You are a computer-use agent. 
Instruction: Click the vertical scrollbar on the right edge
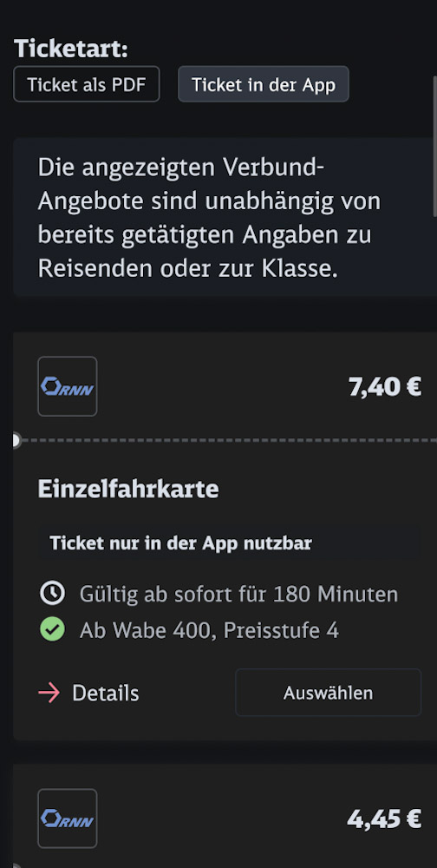pyautogui.click(x=434, y=147)
